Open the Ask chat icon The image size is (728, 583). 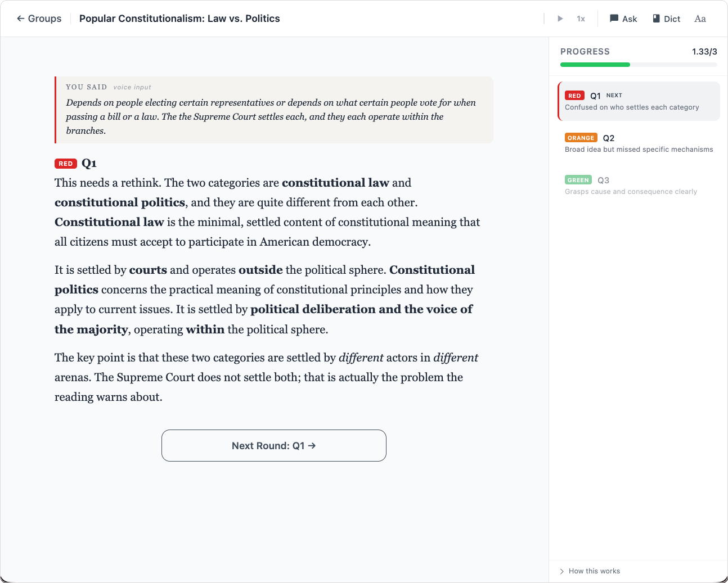pyautogui.click(x=623, y=19)
